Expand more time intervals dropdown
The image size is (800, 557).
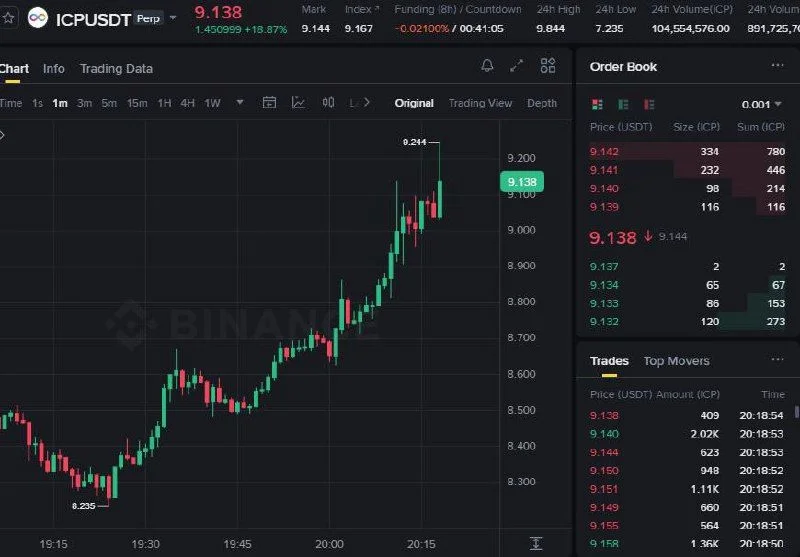tap(240, 103)
